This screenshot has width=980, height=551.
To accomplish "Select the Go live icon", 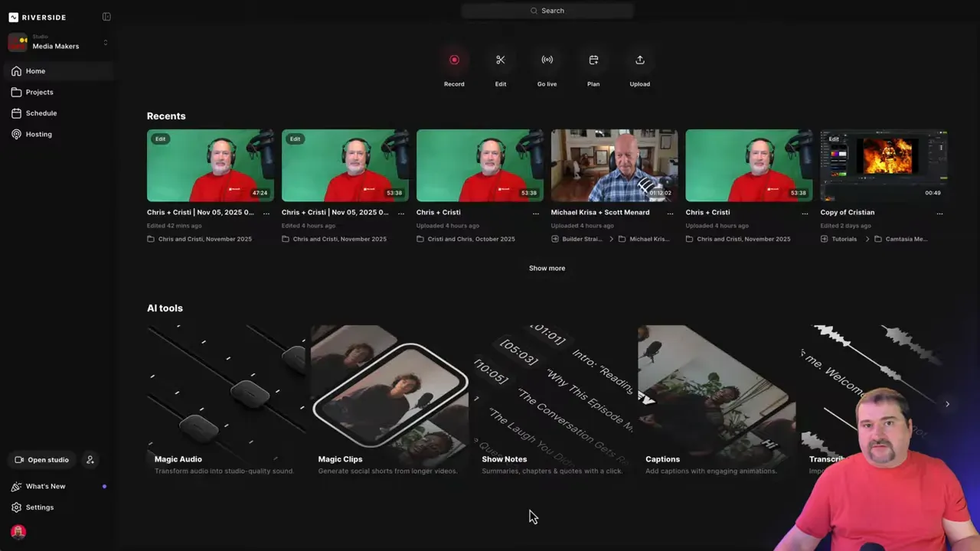I will (x=547, y=60).
